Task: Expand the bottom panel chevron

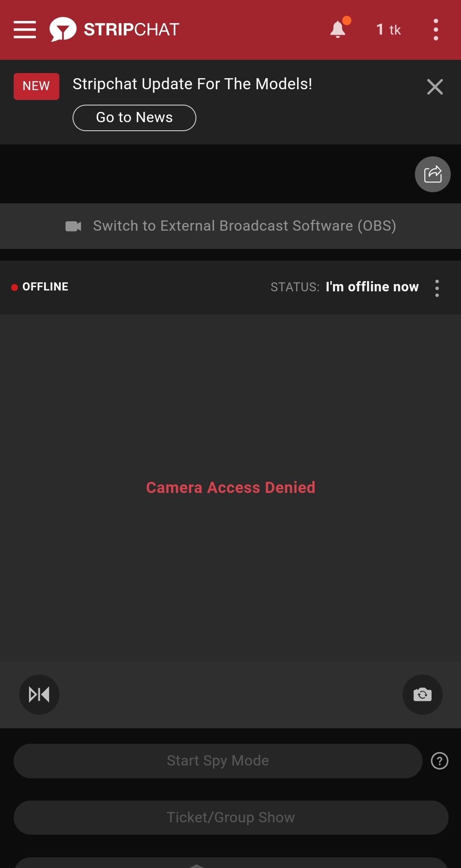Action: tap(196, 865)
